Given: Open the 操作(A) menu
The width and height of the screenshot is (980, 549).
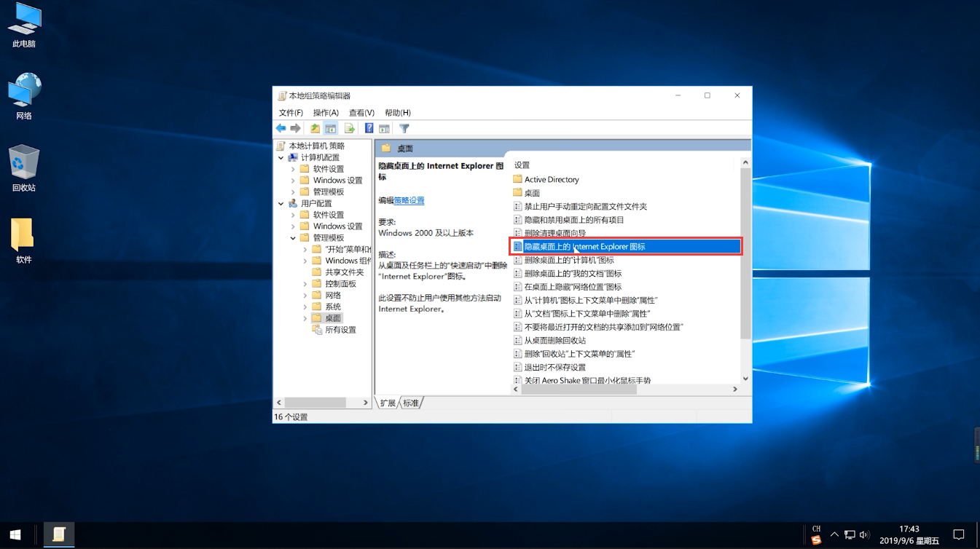Looking at the screenshot, I should coord(326,113).
